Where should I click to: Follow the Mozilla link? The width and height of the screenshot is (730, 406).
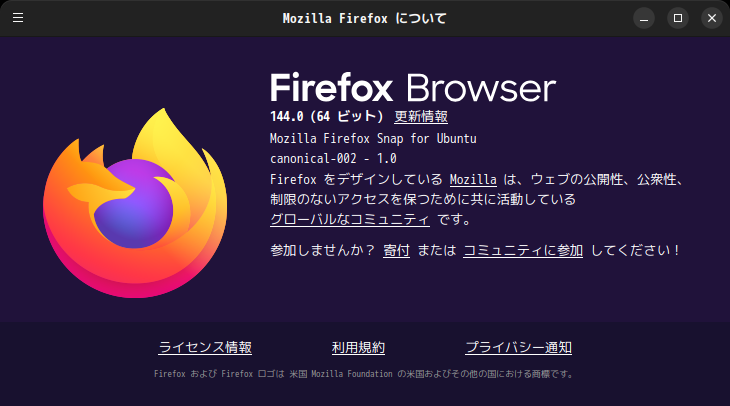[473, 180]
